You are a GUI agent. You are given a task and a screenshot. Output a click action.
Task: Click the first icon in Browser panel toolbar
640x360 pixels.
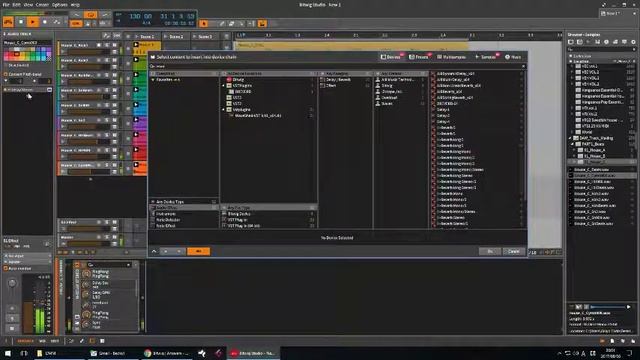[571, 42]
